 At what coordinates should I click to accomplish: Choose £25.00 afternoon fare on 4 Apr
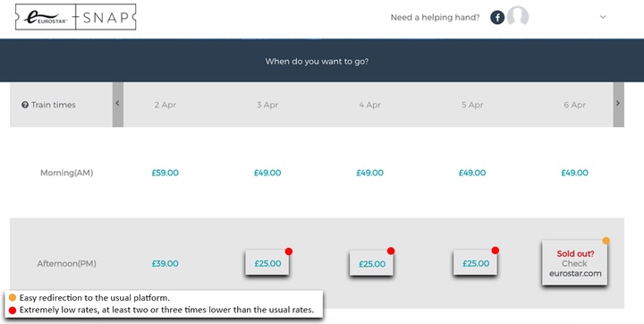coord(372,263)
